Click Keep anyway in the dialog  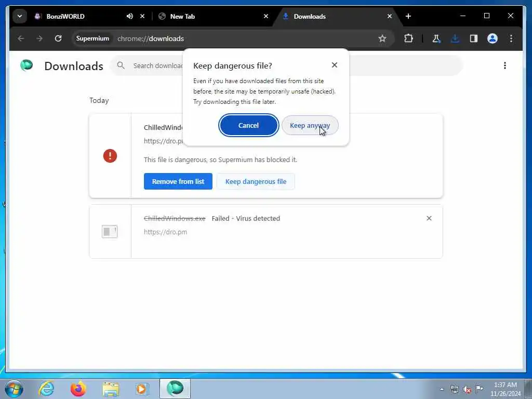[310, 125]
